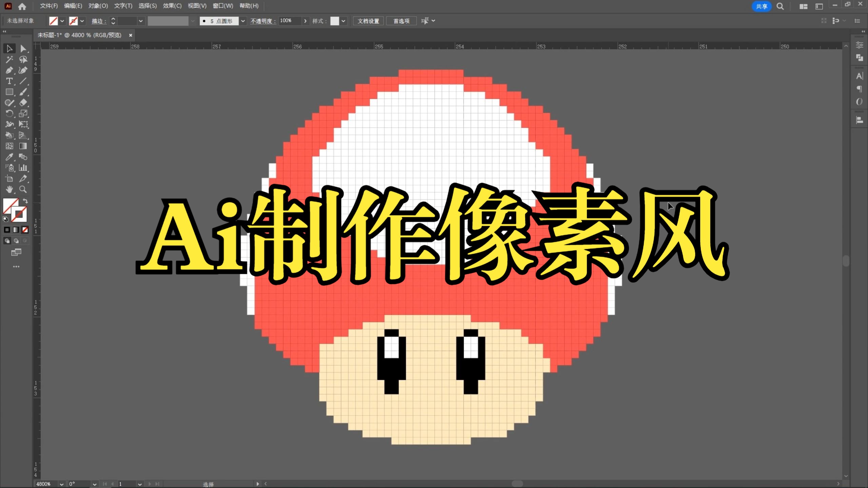This screenshot has height=488, width=868.
Task: Open the 5 点圆形 brush profile dropdown
Action: pos(243,21)
